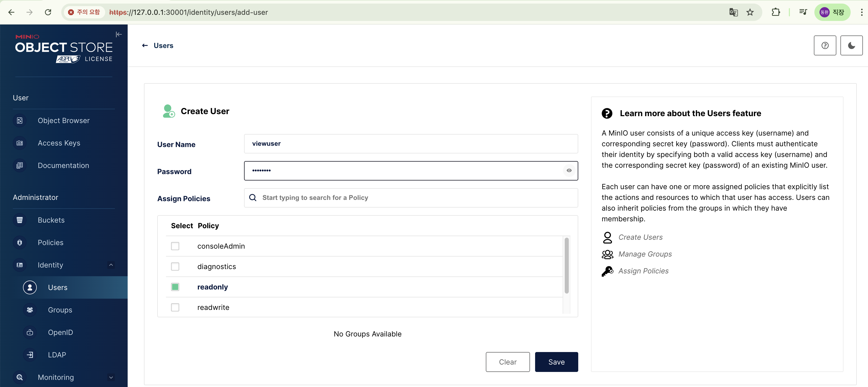Image resolution: width=868 pixels, height=387 pixels.
Task: Expand the Monitoring menu chevron
Action: 111,377
